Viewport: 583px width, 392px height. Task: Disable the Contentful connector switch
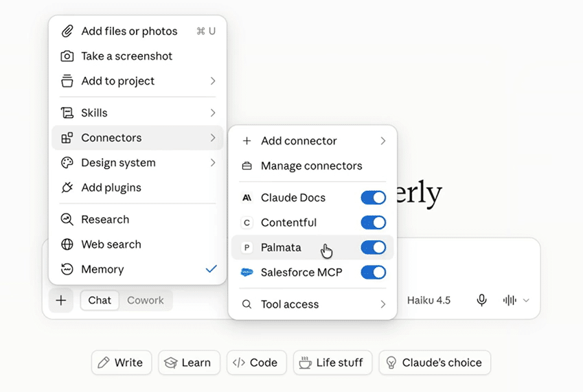pos(374,222)
